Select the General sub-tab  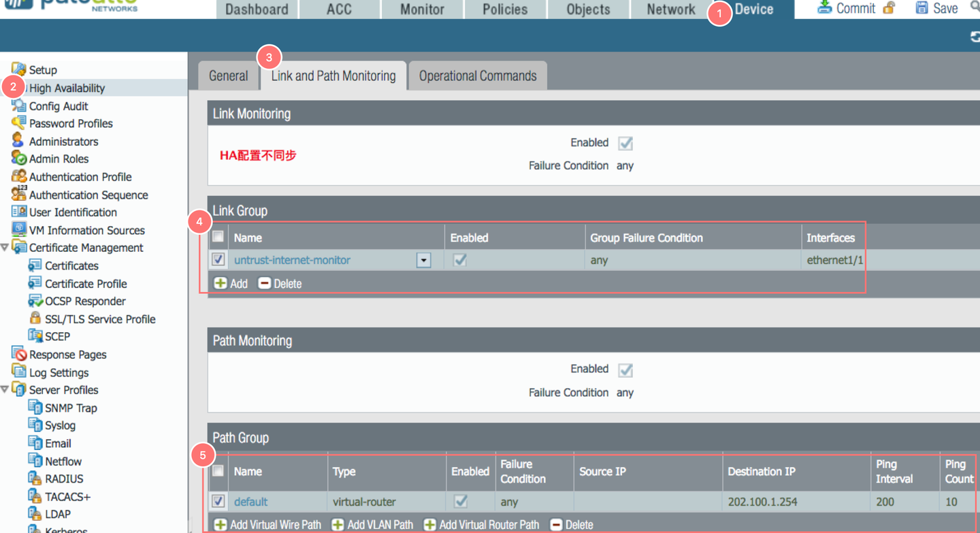[229, 76]
